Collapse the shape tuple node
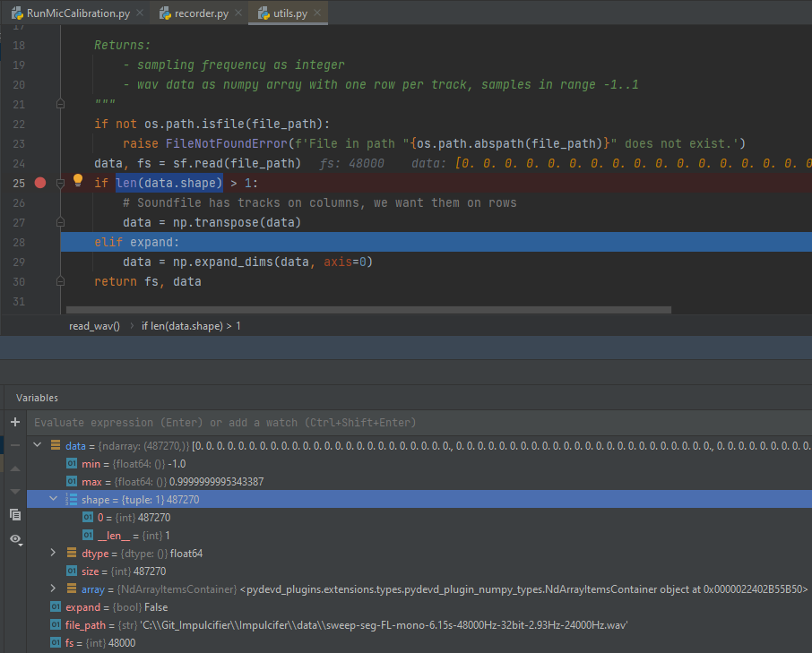812x653 pixels. coord(52,499)
